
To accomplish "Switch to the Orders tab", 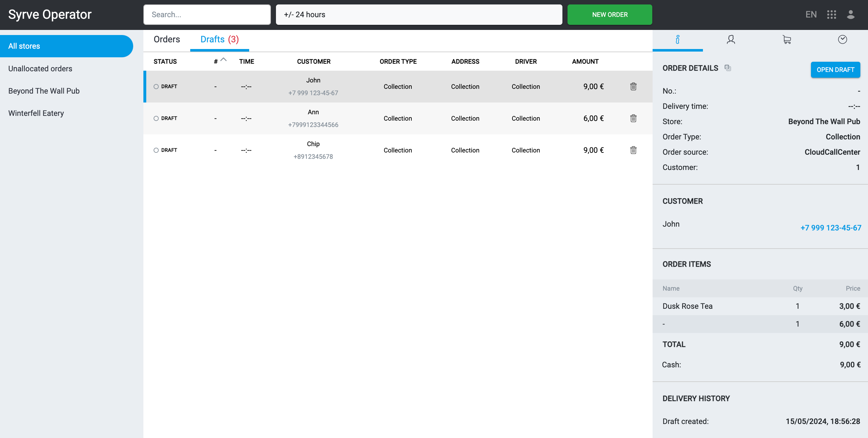I will (x=166, y=39).
